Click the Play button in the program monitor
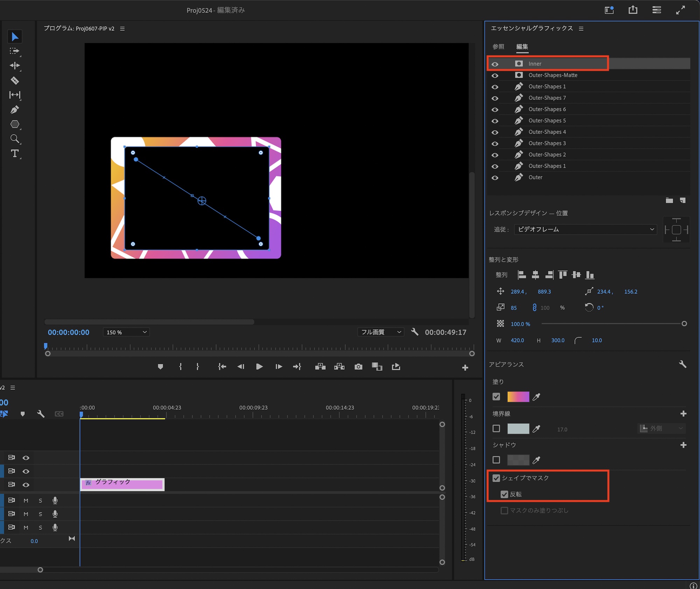Image resolution: width=700 pixels, height=589 pixels. pyautogui.click(x=259, y=367)
